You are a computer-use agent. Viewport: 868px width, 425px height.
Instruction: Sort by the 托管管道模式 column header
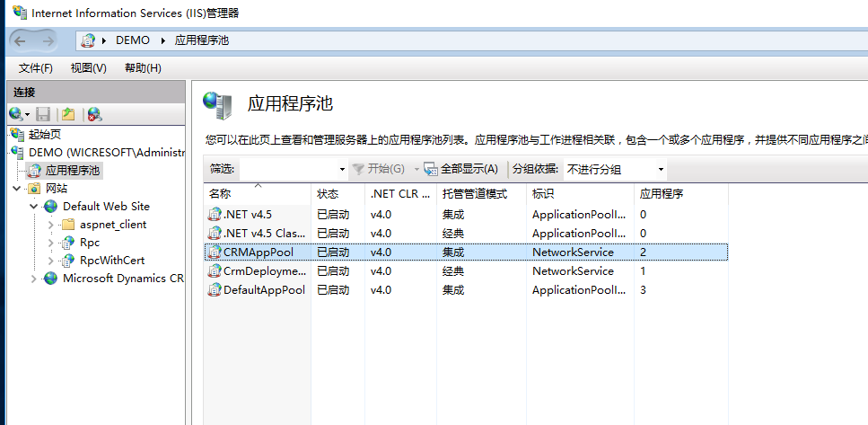pos(482,194)
